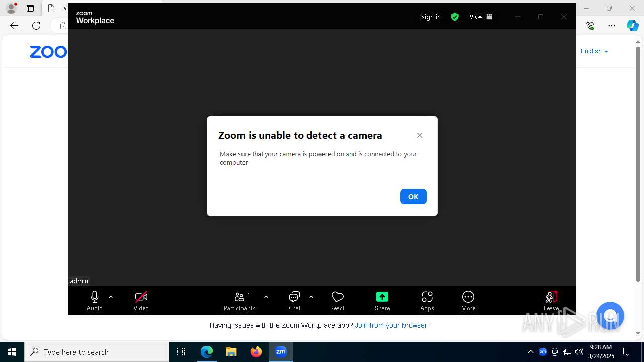
Task: Click the green Share screen button
Action: (x=382, y=301)
